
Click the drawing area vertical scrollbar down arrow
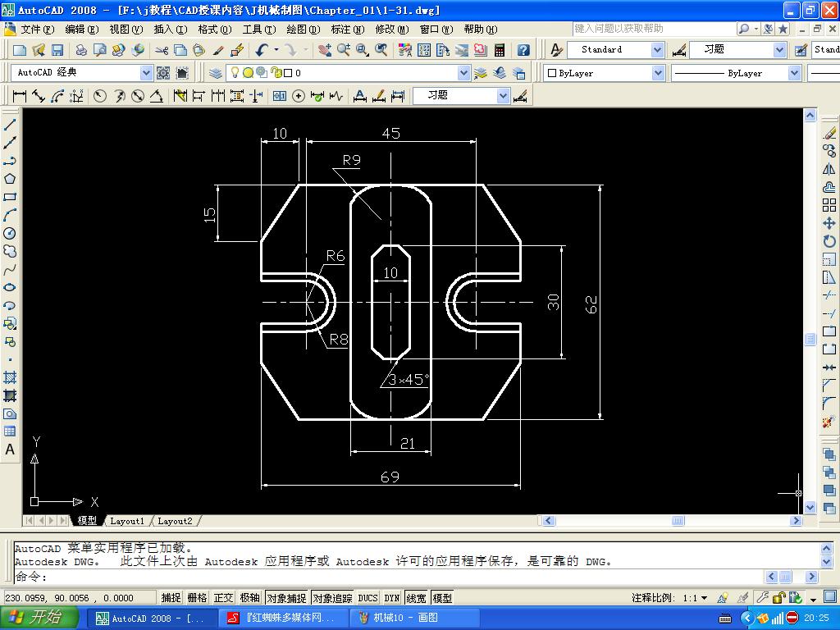click(x=810, y=507)
